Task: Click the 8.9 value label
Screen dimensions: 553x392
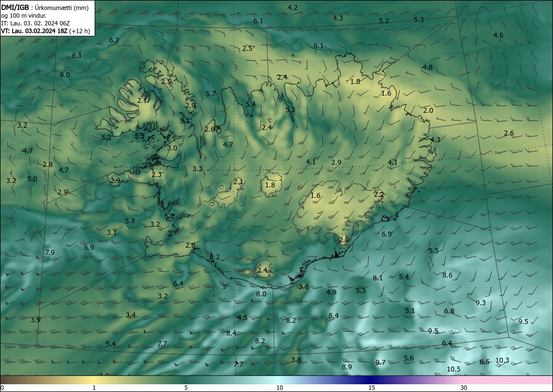Action: (347, 367)
